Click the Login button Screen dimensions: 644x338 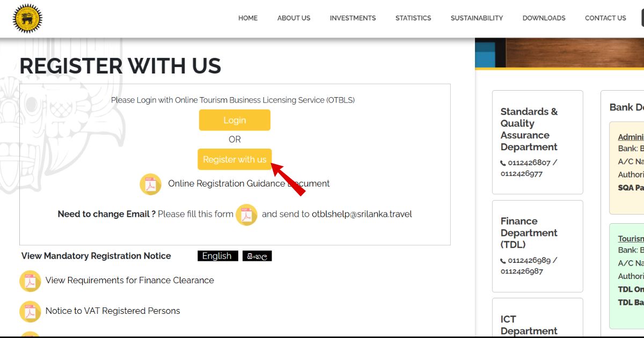pyautogui.click(x=235, y=120)
